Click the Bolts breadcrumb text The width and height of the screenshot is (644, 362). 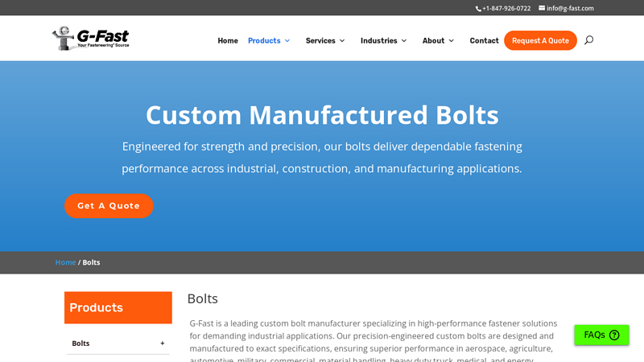91,262
